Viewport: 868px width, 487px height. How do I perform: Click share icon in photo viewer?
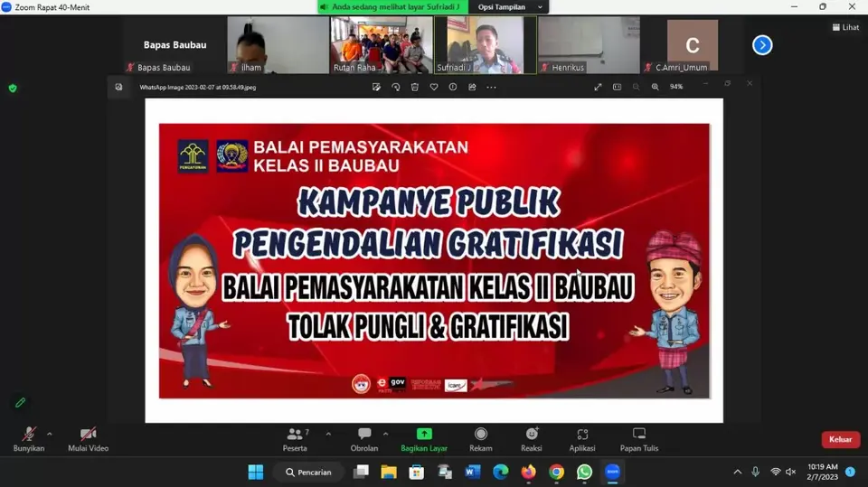pos(472,87)
